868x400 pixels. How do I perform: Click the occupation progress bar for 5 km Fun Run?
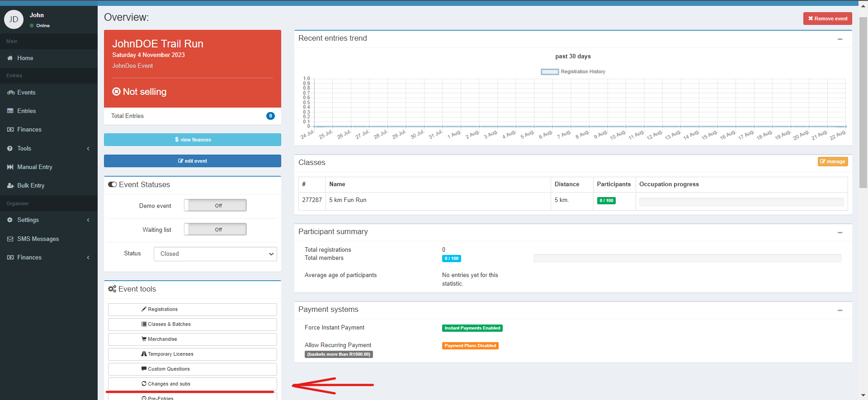tap(741, 202)
